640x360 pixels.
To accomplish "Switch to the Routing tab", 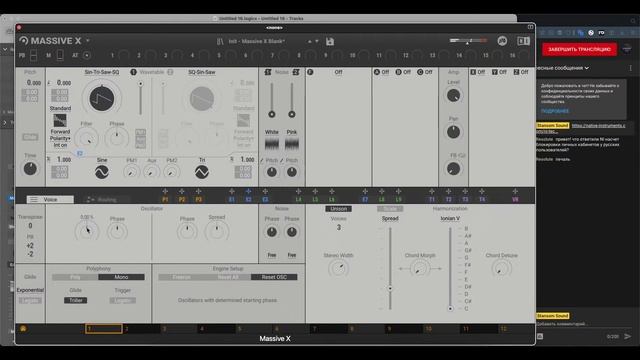I will point(106,200).
